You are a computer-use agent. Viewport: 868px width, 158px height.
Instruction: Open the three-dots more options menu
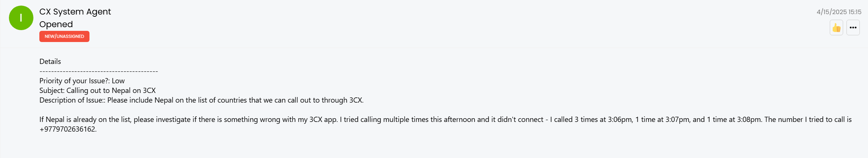[853, 28]
